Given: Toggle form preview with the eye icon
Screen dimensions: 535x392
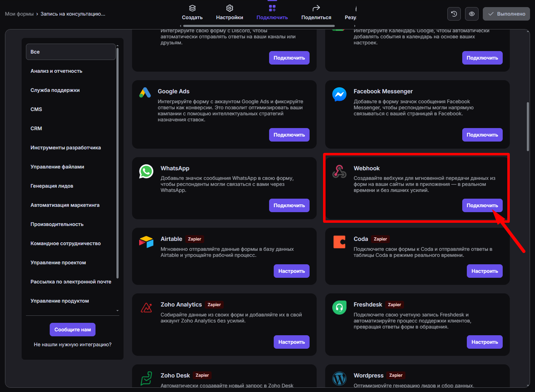Looking at the screenshot, I should [472, 14].
